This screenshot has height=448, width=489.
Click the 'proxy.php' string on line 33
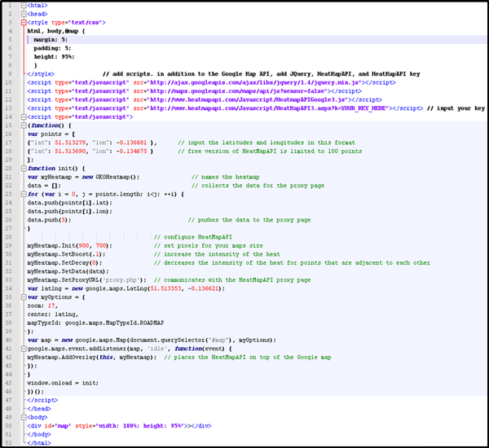[x=122, y=280]
